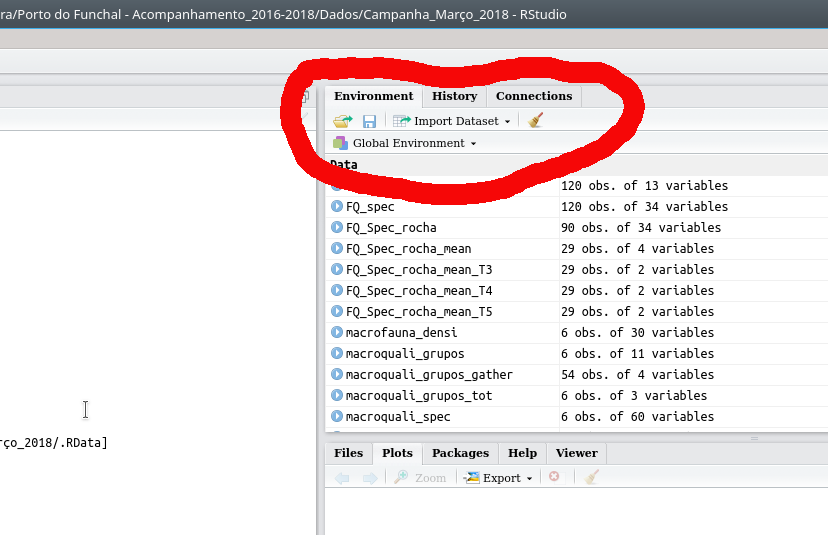Select the '54 obs. of 4 variables' value

[637, 374]
